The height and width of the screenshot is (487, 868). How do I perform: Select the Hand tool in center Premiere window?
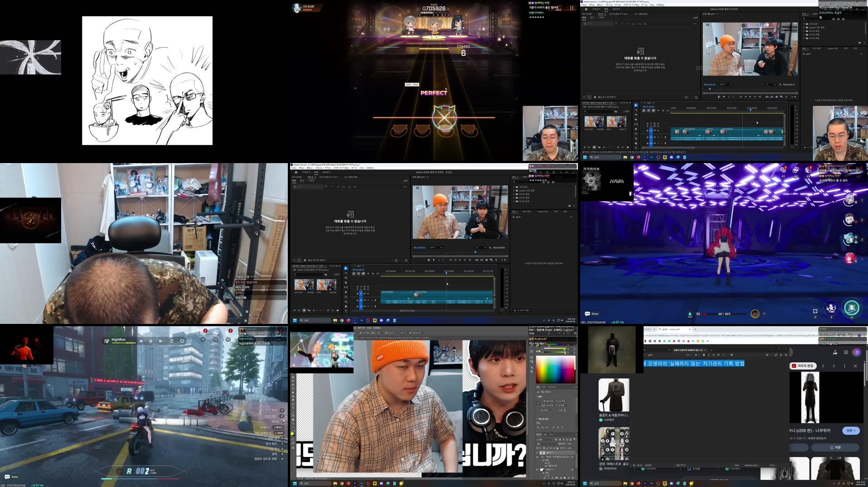346,306
